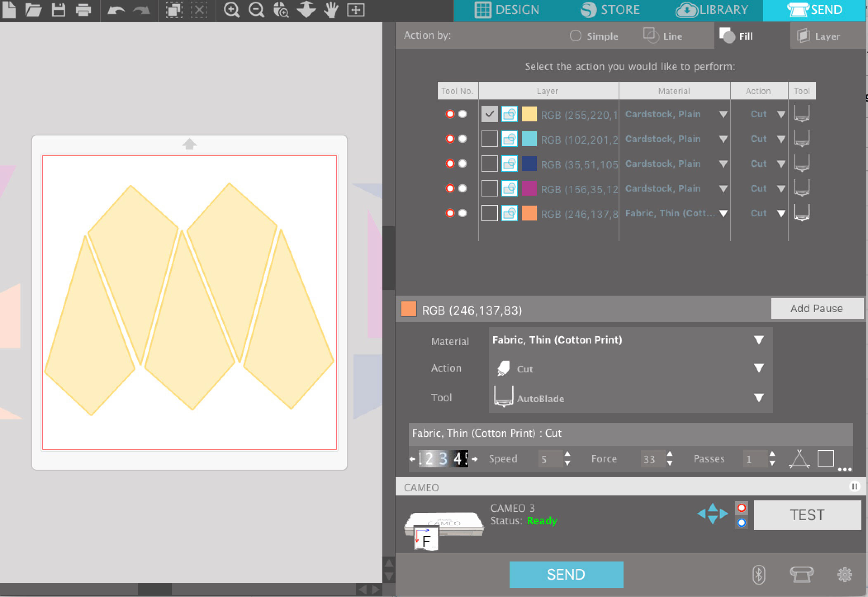Click the SEND button
868x597 pixels.
[x=566, y=574]
